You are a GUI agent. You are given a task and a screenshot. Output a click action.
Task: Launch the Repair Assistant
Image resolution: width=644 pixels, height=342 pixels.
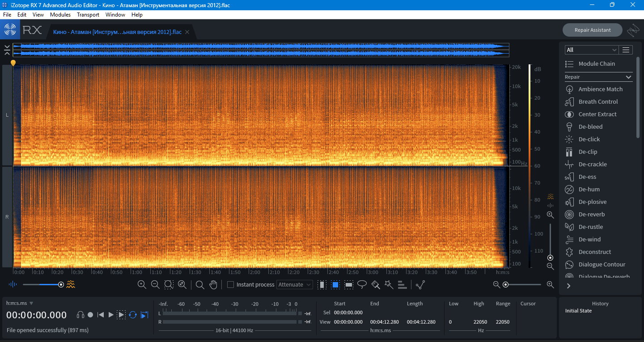click(592, 30)
